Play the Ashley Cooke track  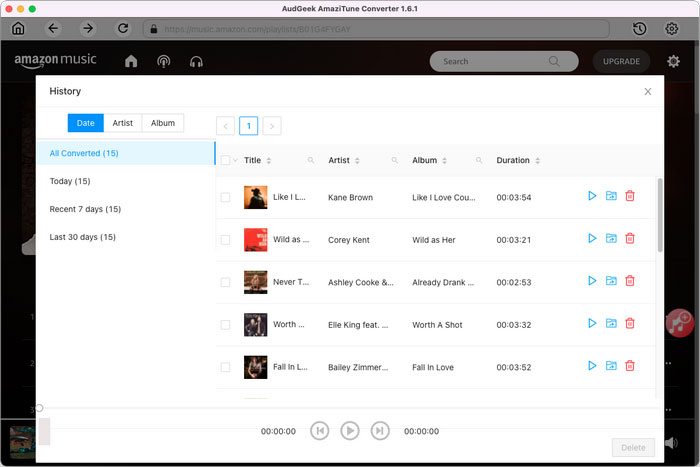(592, 281)
